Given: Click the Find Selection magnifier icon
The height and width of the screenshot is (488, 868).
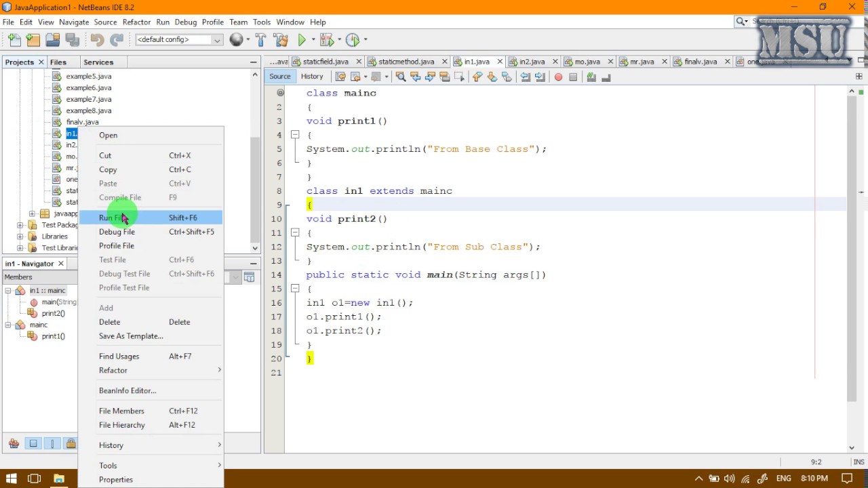Looking at the screenshot, I should pyautogui.click(x=400, y=77).
